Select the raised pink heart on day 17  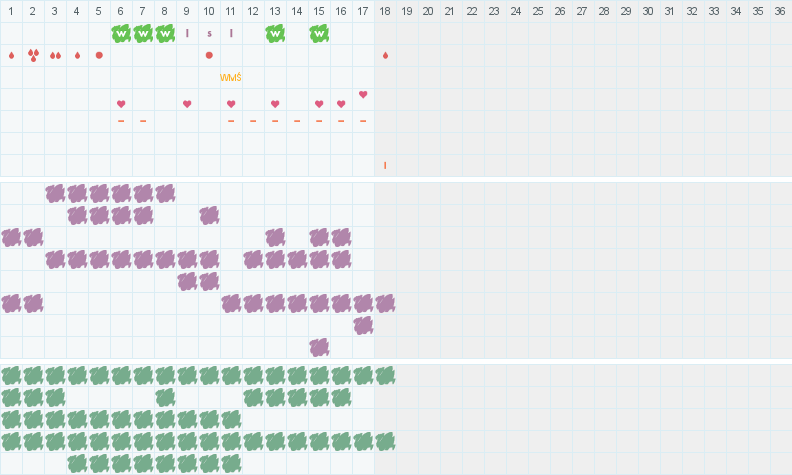[x=363, y=95]
